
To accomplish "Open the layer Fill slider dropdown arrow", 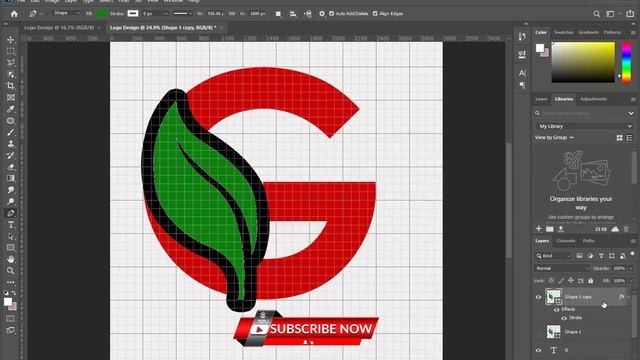I will click(631, 281).
